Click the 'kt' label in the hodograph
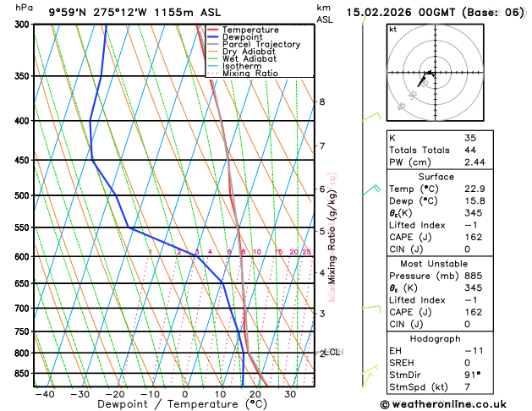Screen dimensions: 532x411 click(393, 30)
